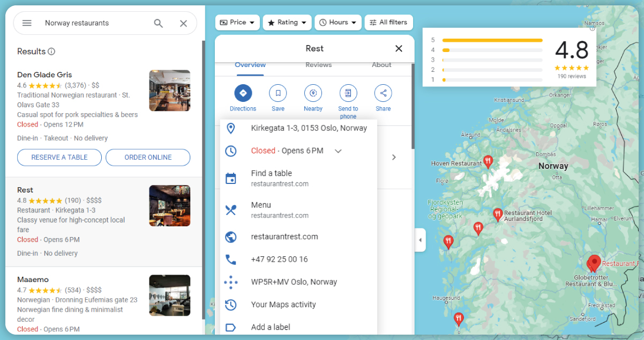Image resolution: width=644 pixels, height=340 pixels.
Task: Click the globe website icon
Action: (230, 236)
